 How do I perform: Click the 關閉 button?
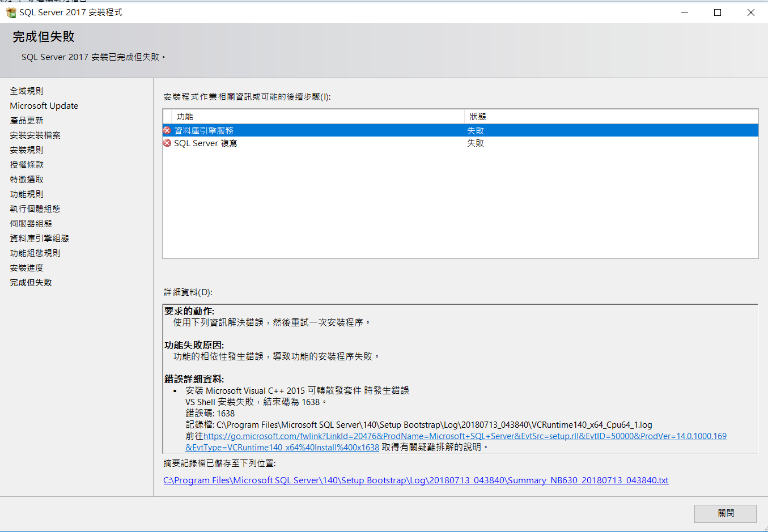tap(725, 513)
